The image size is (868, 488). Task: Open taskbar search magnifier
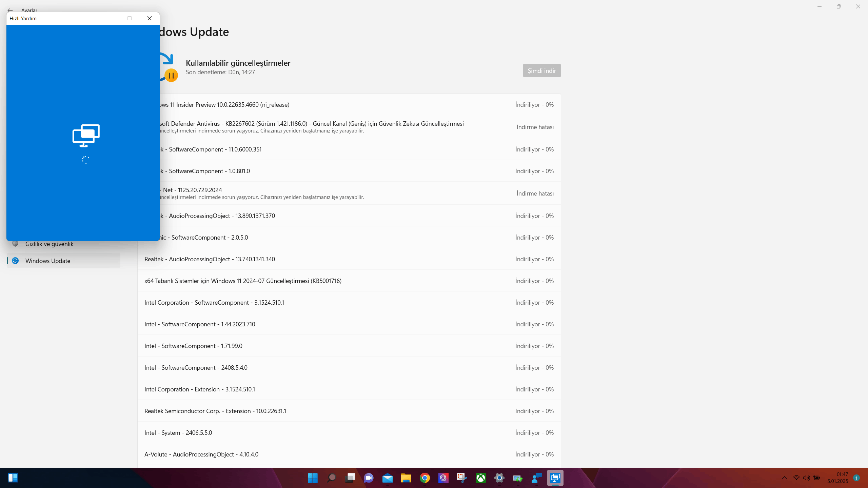331,478
